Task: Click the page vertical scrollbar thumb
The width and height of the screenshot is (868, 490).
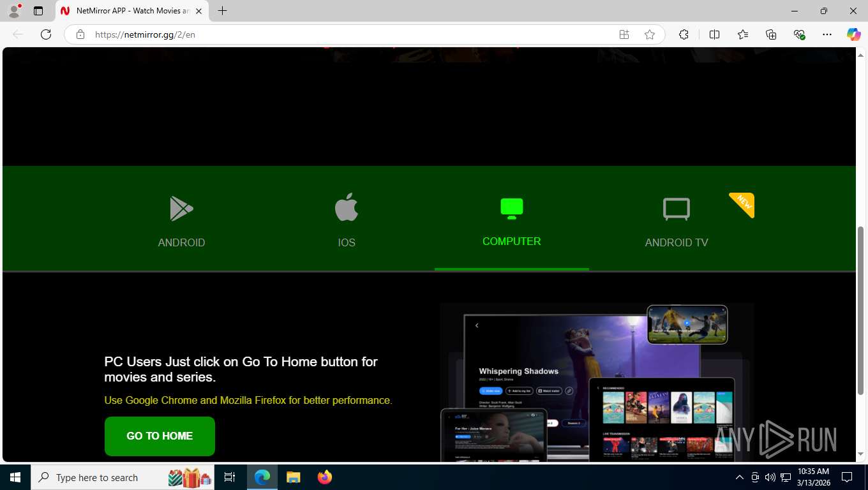Action: 862,311
